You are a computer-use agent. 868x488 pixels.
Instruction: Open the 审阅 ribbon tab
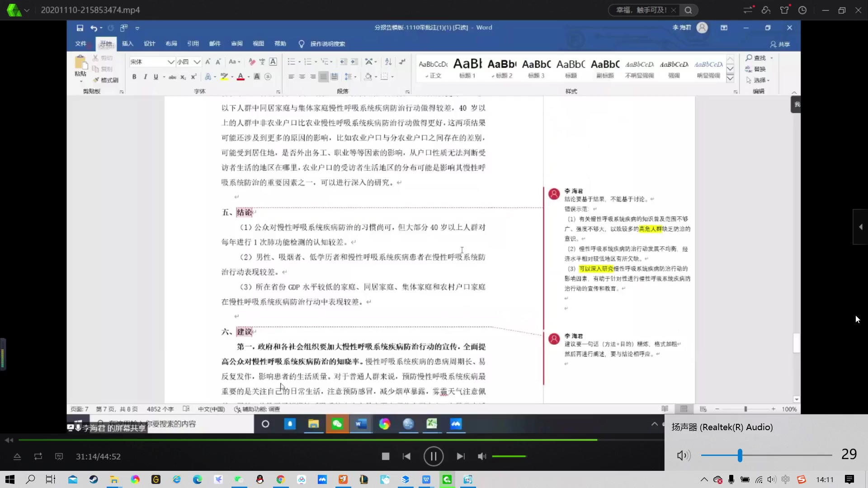pos(236,44)
